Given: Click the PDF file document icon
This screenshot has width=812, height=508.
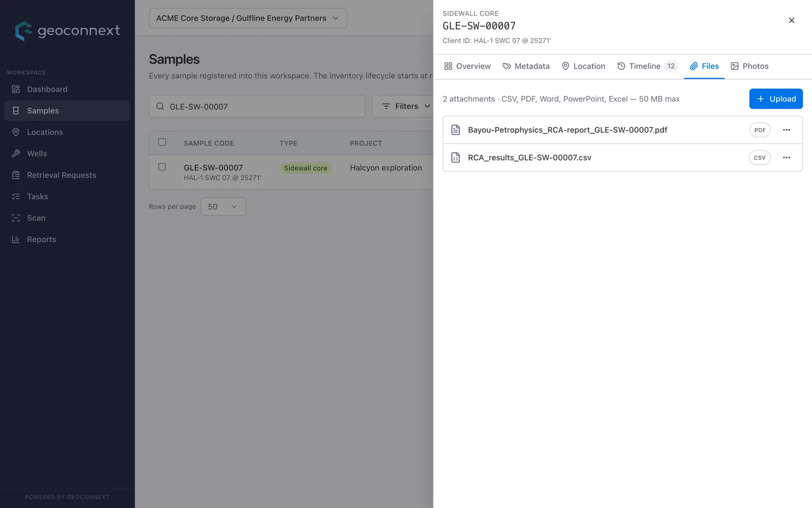Looking at the screenshot, I should tap(456, 130).
